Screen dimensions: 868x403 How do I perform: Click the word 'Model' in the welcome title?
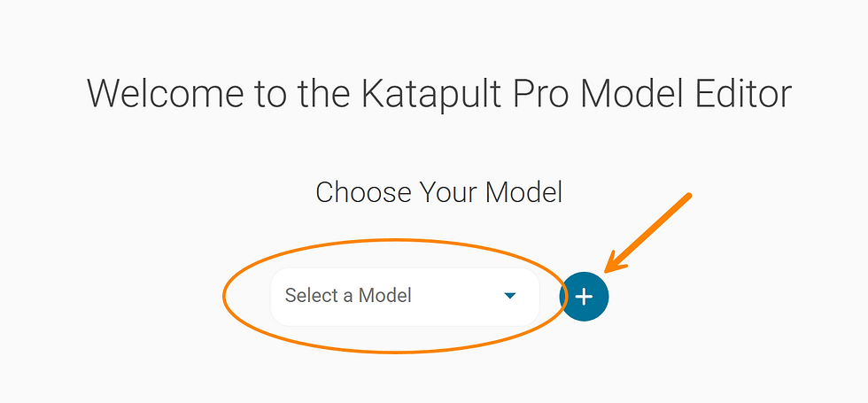[x=628, y=92]
